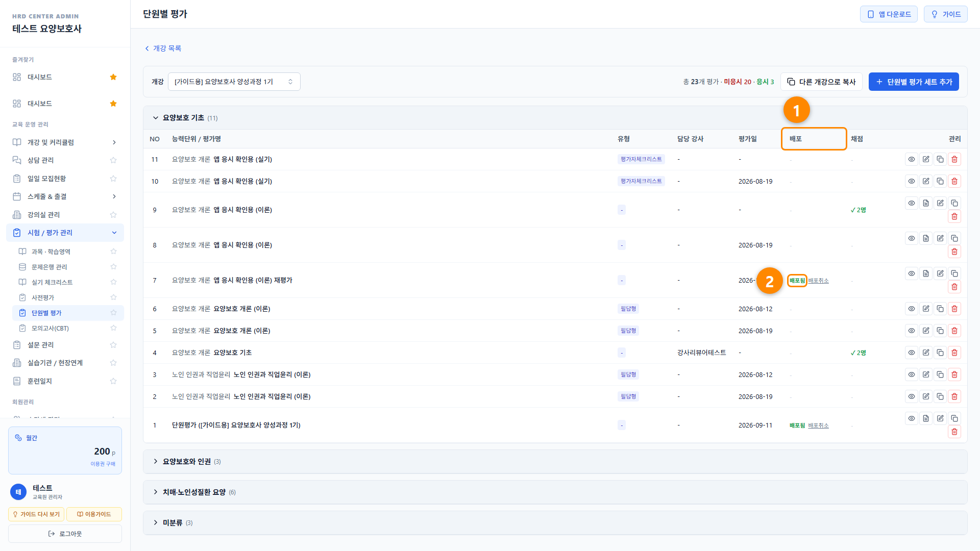Click 가이드 다시 보기 button
980x551 pixels.
[x=36, y=514]
